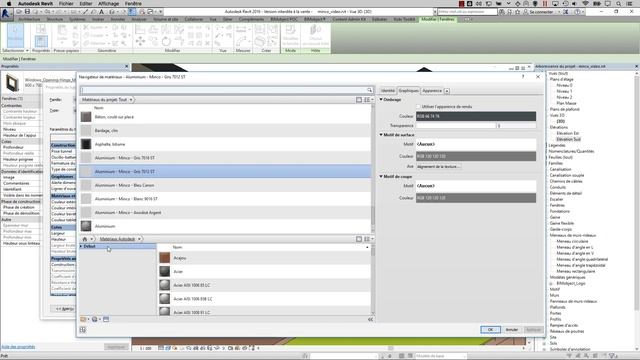Click the surface pattern Motif <Aucun> field

476,144
